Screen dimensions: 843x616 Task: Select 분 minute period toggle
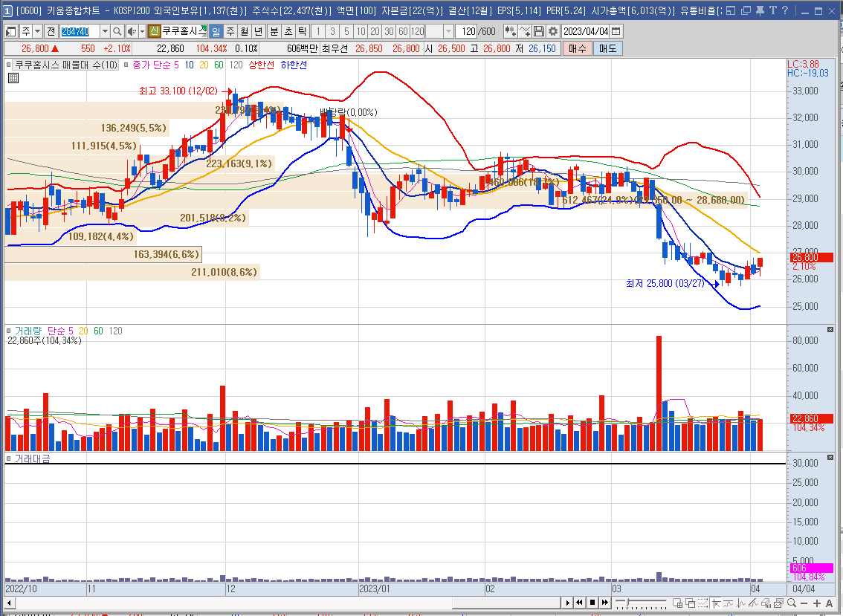pyautogui.click(x=274, y=32)
